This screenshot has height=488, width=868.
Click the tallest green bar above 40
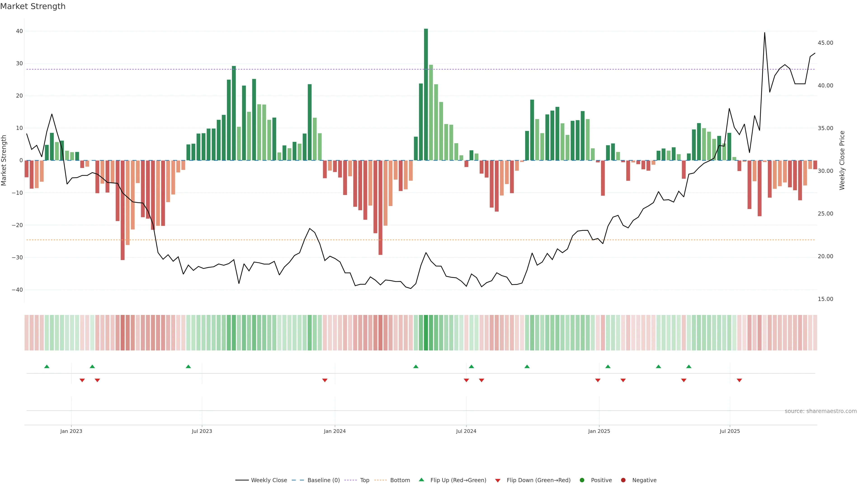point(426,94)
